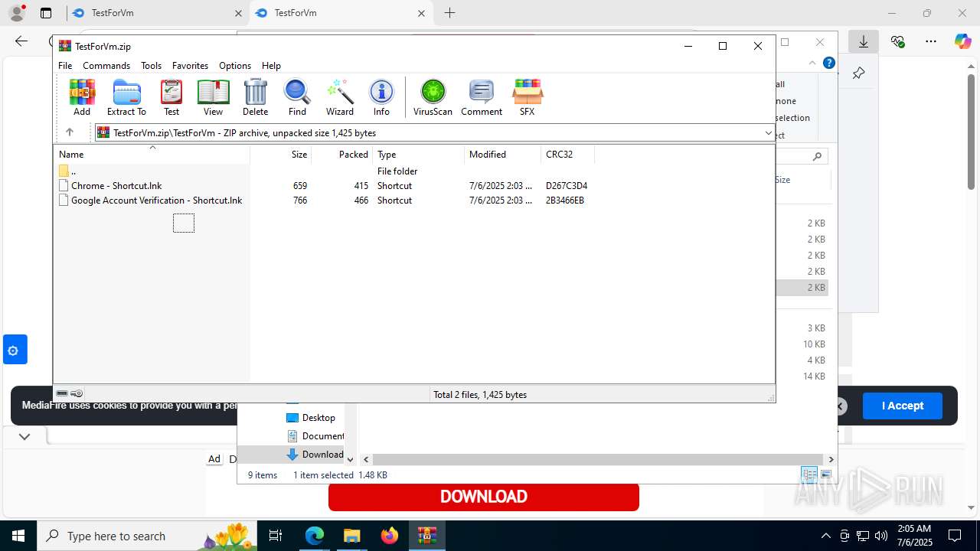Open Explorer help question mark icon
Viewport: 980px width, 551px height.
point(828,64)
